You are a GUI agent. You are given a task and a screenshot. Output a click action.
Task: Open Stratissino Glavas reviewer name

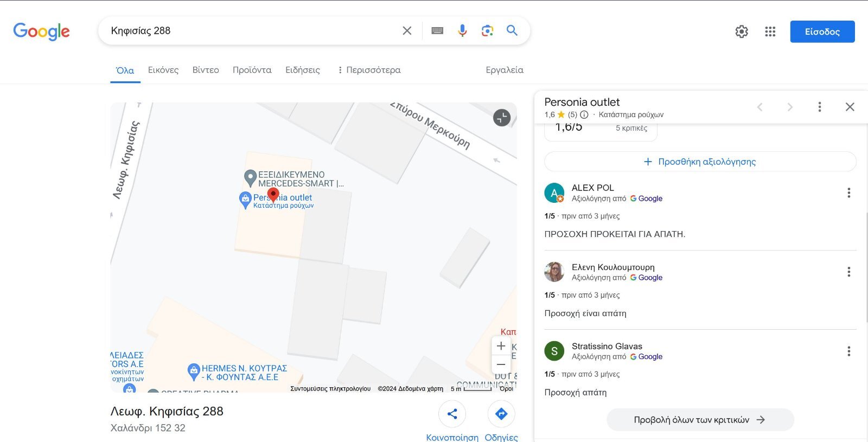point(607,346)
